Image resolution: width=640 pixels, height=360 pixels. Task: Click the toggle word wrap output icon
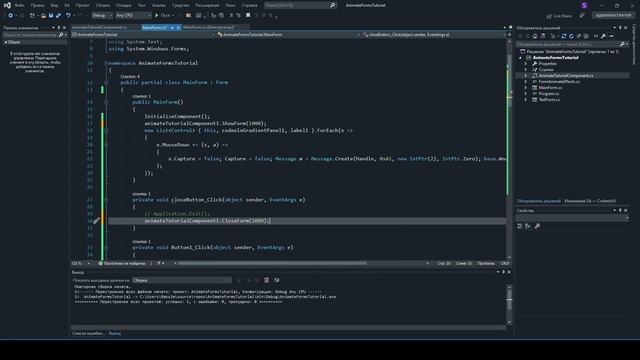[276, 280]
